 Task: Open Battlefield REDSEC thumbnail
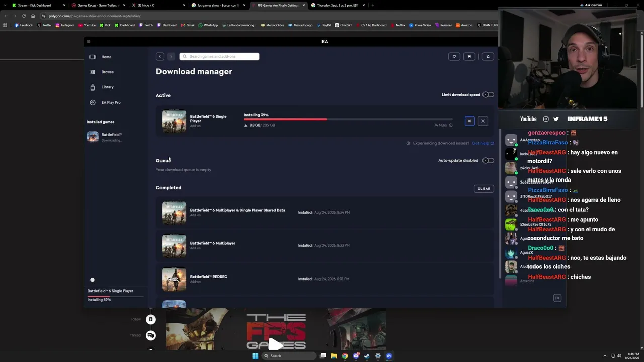tap(174, 279)
